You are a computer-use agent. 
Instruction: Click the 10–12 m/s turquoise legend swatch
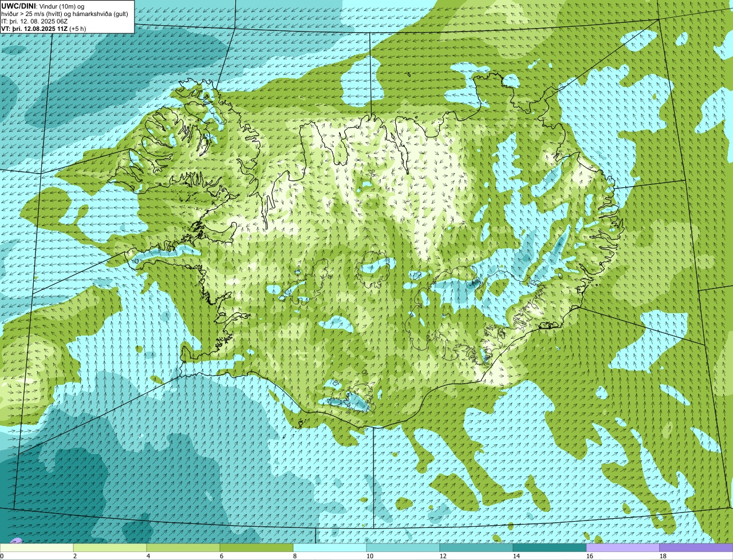click(x=403, y=547)
